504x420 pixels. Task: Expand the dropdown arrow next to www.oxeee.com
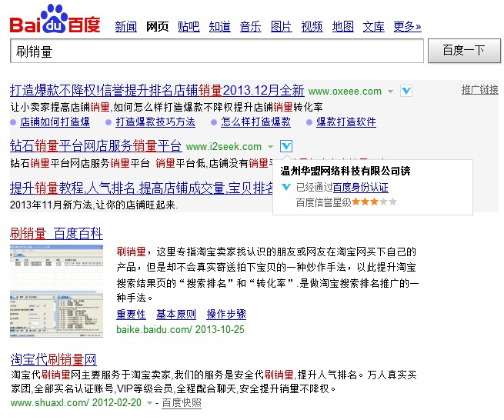pyautogui.click(x=390, y=92)
